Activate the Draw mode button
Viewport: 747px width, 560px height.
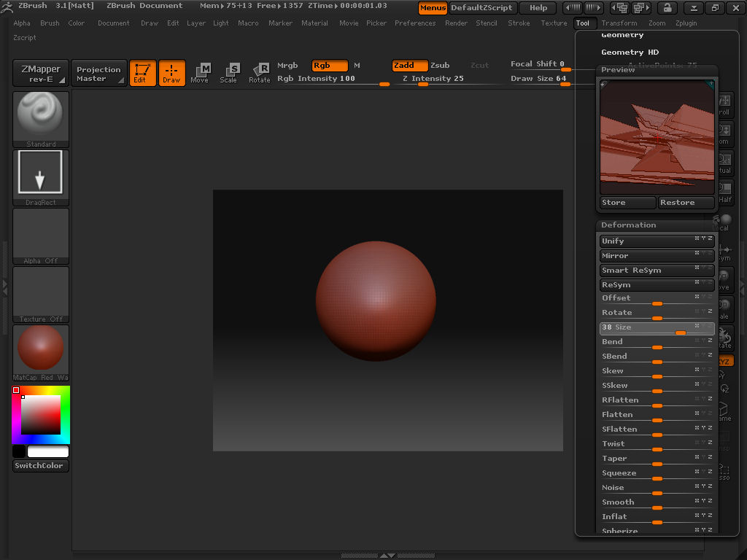tap(171, 74)
